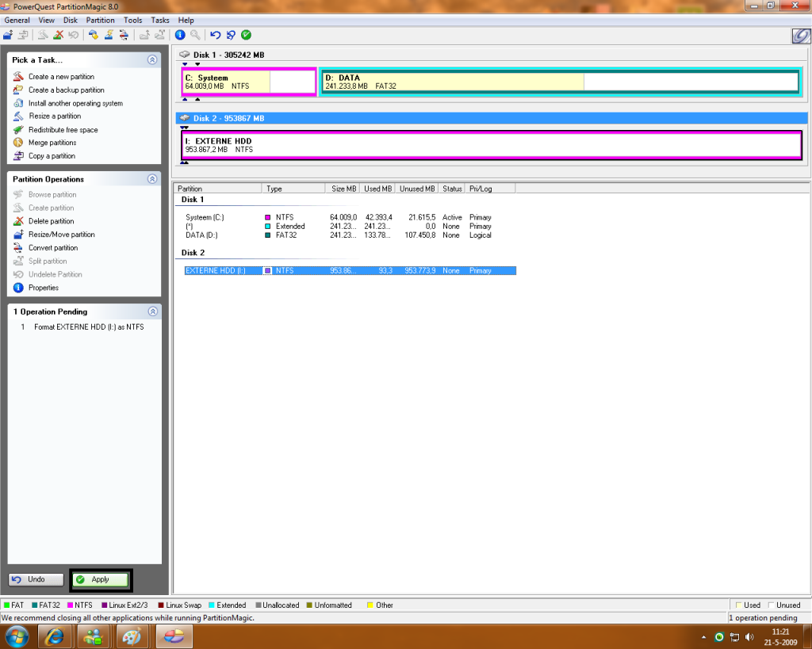This screenshot has height=649, width=812.
Task: Click the Copy partition toolbar icon
Action: coord(23,35)
